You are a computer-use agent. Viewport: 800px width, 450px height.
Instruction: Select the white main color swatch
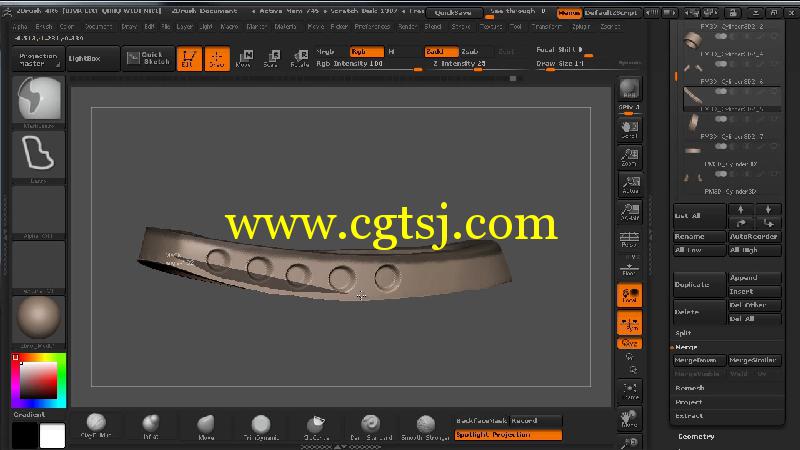[53, 436]
